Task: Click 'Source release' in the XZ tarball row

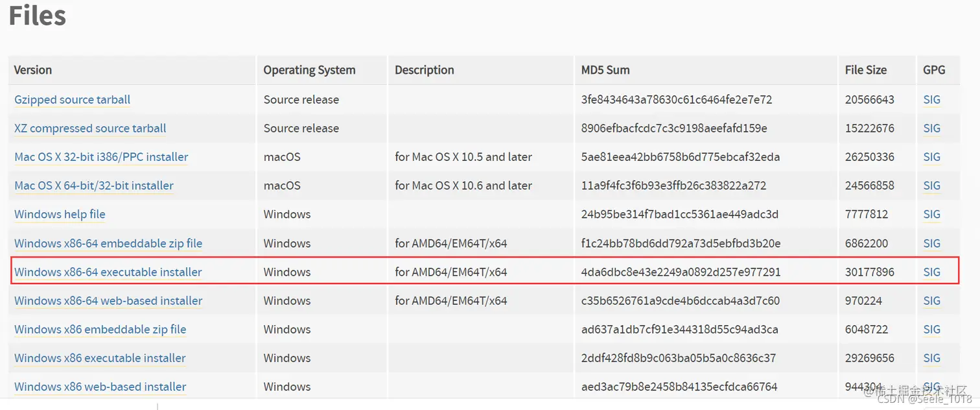Action: (x=301, y=128)
